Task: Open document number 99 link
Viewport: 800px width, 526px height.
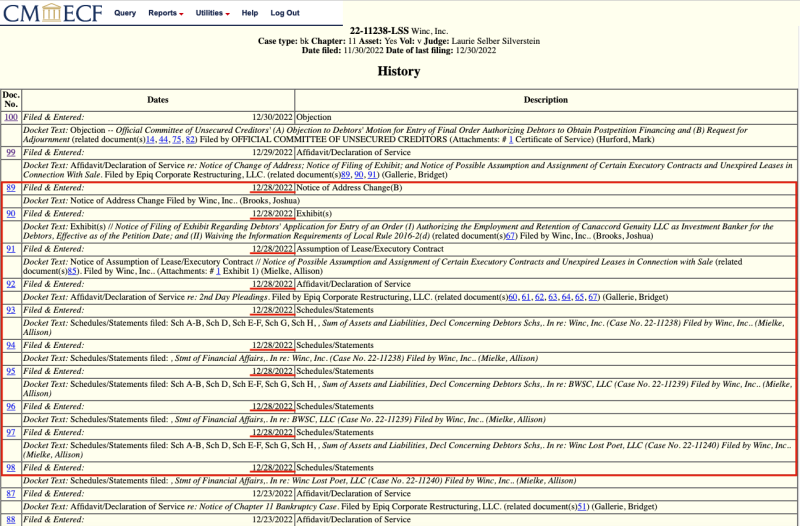Action: tap(11, 152)
